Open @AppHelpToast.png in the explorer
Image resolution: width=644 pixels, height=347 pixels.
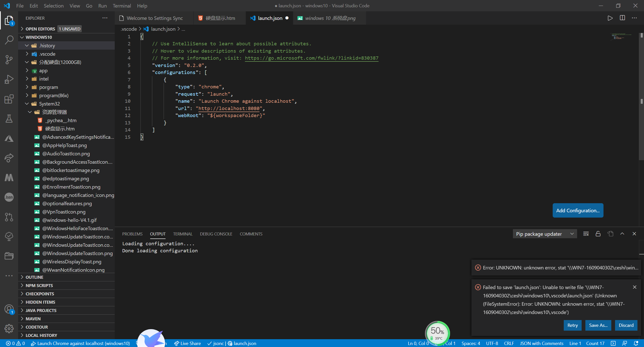(66, 145)
